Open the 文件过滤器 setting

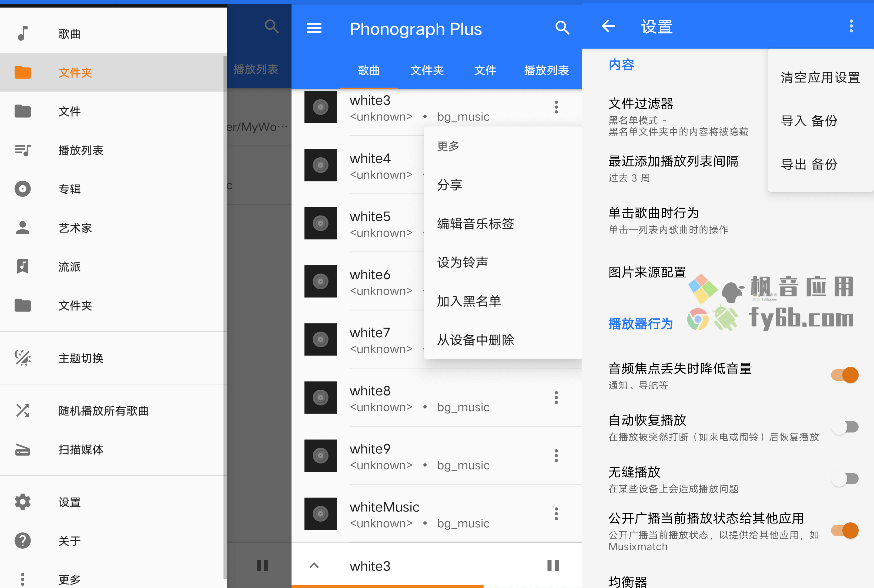[678, 116]
